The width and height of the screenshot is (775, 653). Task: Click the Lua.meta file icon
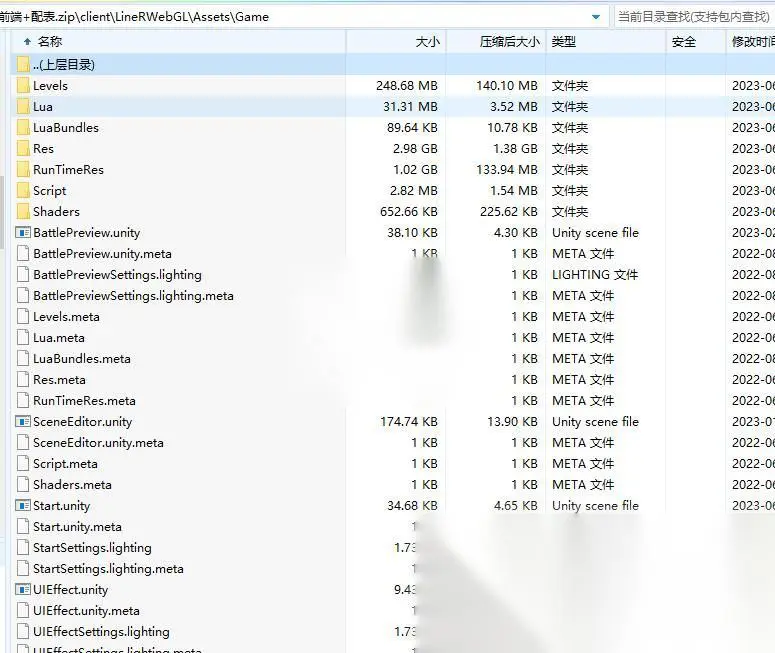23,338
